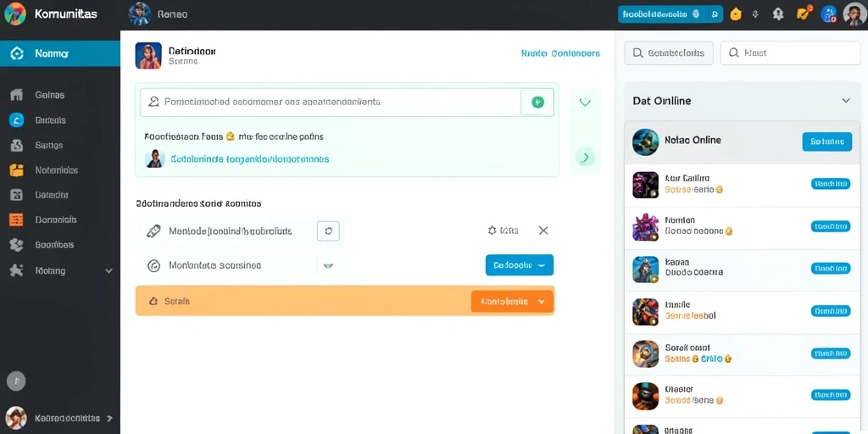Click the orange pencil icon with badge
The height and width of the screenshot is (434, 868).
804,14
